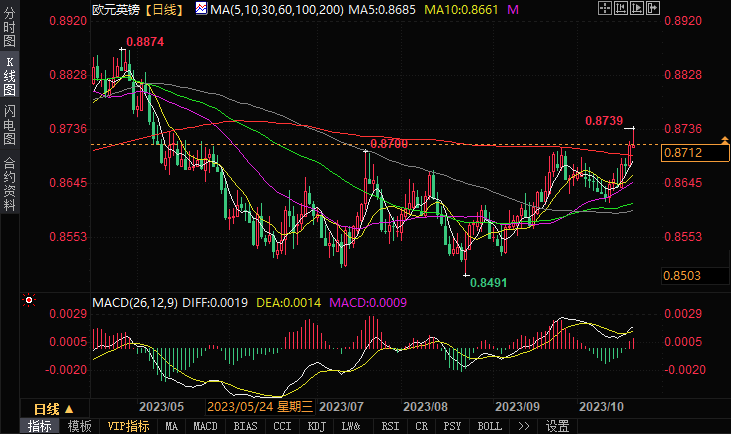Select the VIP指标 tab

click(128, 426)
